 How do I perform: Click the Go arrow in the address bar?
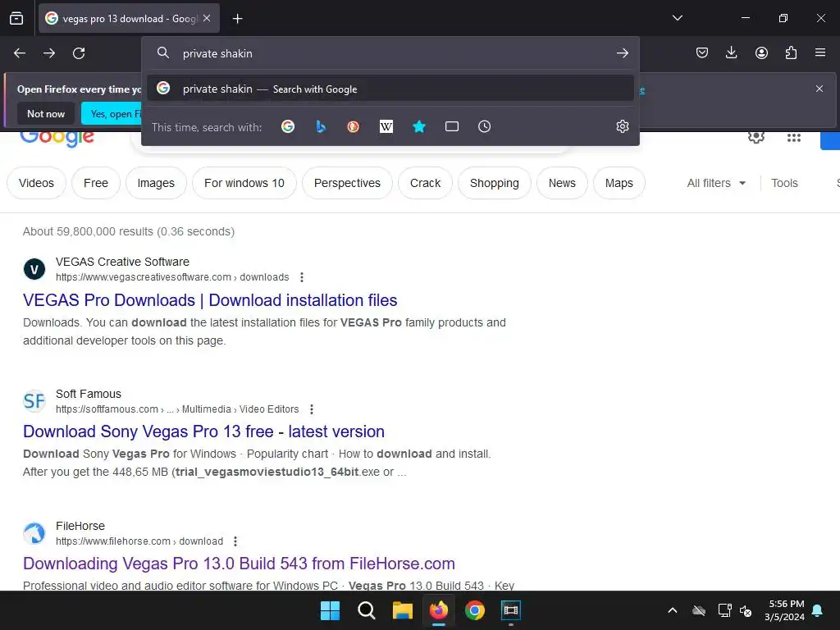pos(622,53)
